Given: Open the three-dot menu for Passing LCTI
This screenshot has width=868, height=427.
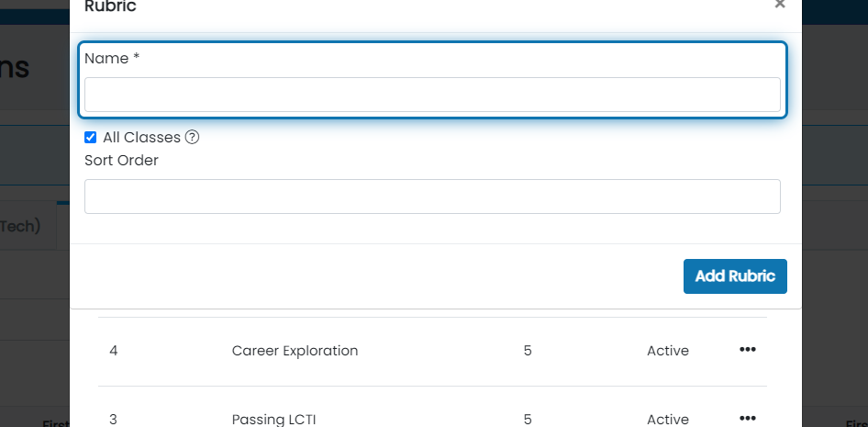Looking at the screenshot, I should (747, 418).
